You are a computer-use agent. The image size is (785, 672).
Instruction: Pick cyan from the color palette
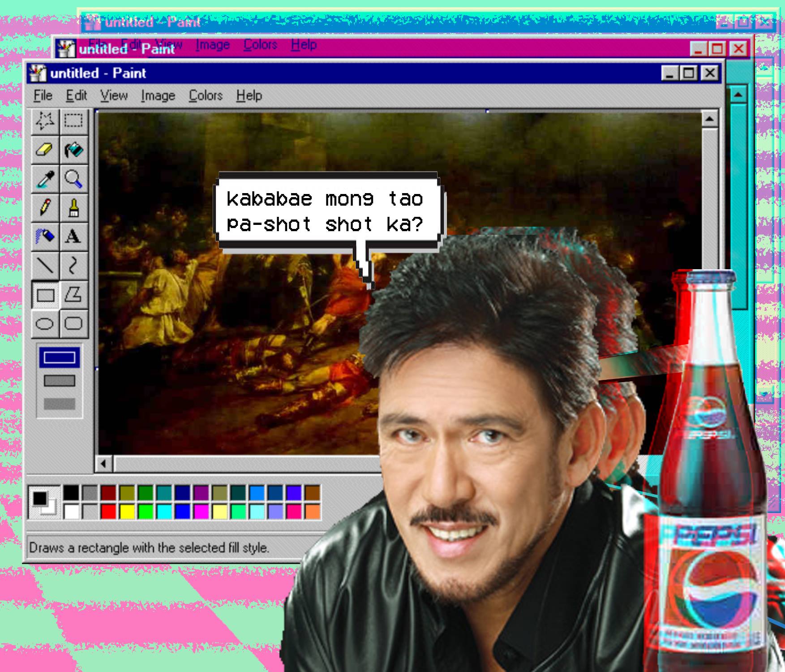(164, 511)
